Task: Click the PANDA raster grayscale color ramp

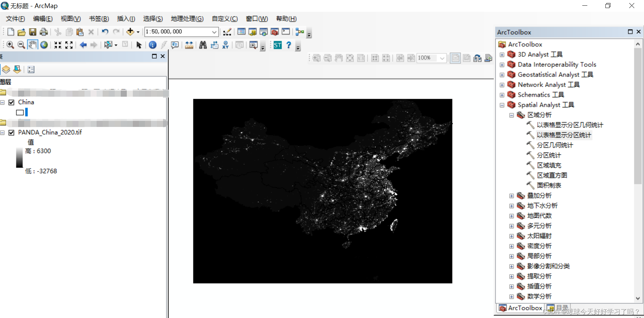Action: (x=19, y=157)
